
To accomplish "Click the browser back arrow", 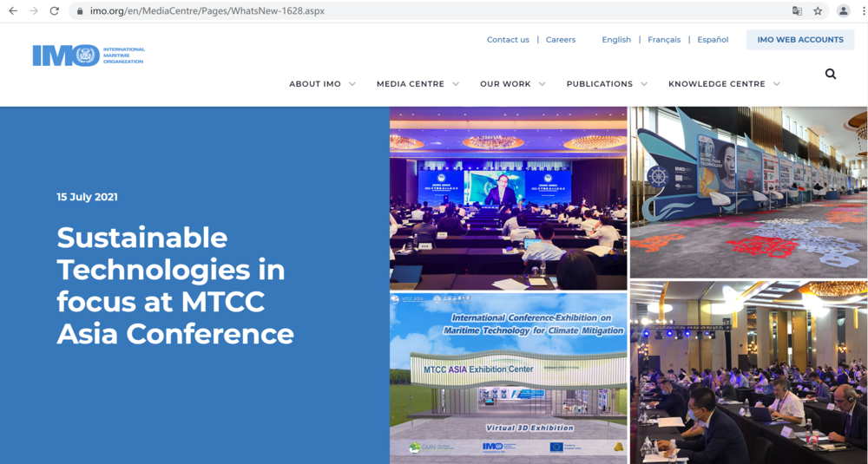I will (x=12, y=11).
